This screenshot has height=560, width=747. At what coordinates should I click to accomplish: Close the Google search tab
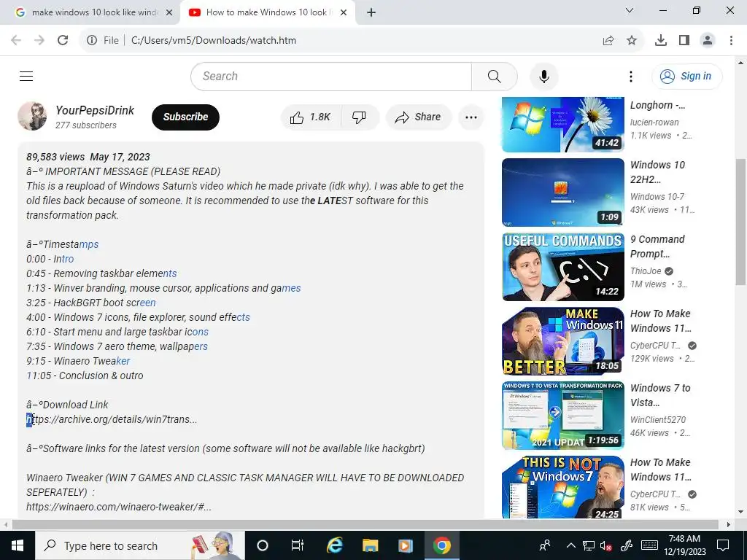(169, 13)
